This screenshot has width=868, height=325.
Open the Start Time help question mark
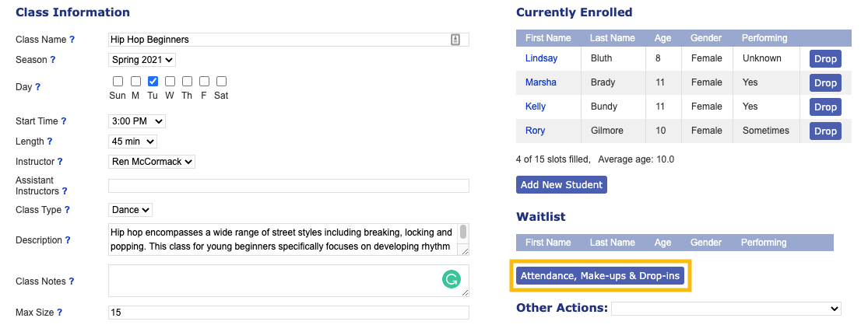[64, 121]
